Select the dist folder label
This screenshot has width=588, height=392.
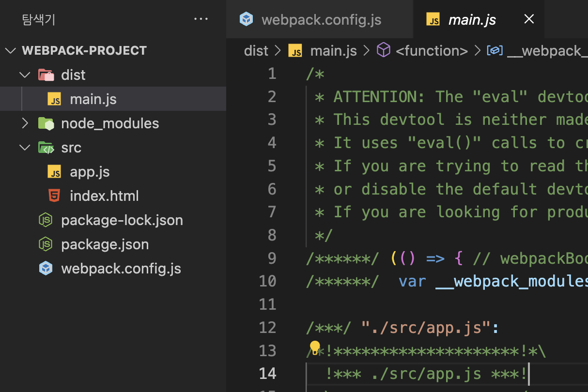coord(73,75)
